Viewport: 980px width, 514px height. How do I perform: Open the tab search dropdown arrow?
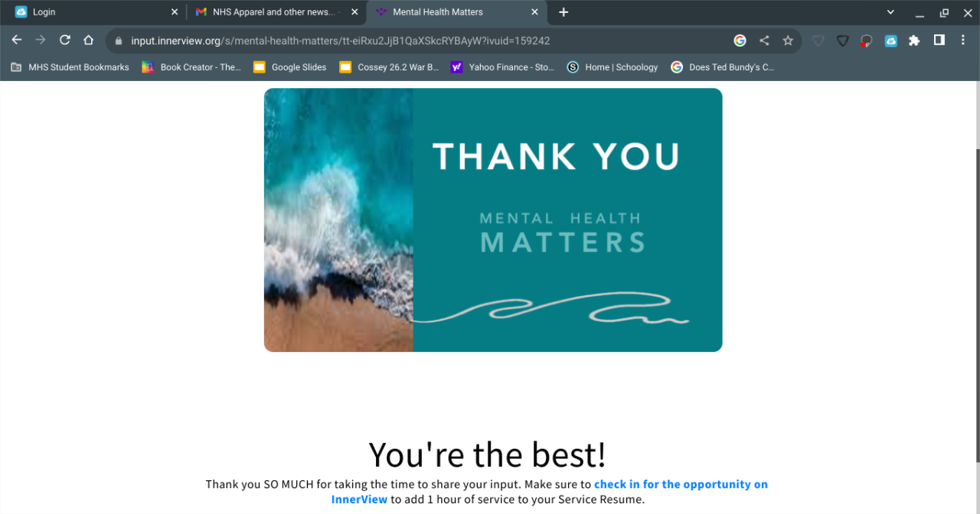(890, 12)
